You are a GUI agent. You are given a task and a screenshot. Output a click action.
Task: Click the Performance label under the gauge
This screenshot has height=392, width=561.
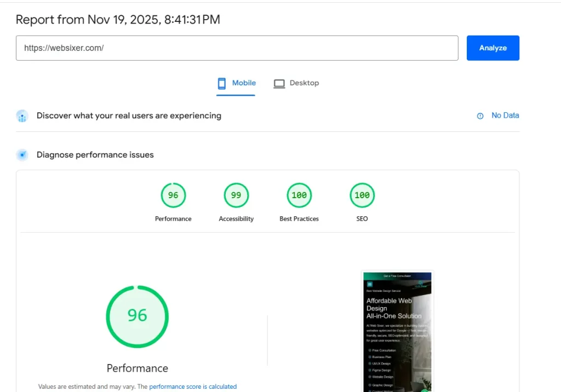(x=137, y=368)
